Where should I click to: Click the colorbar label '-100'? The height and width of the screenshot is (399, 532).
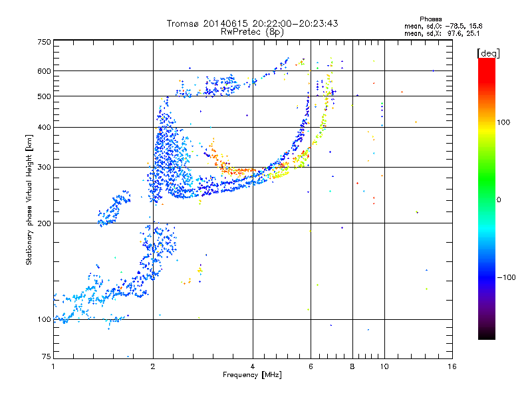click(507, 277)
